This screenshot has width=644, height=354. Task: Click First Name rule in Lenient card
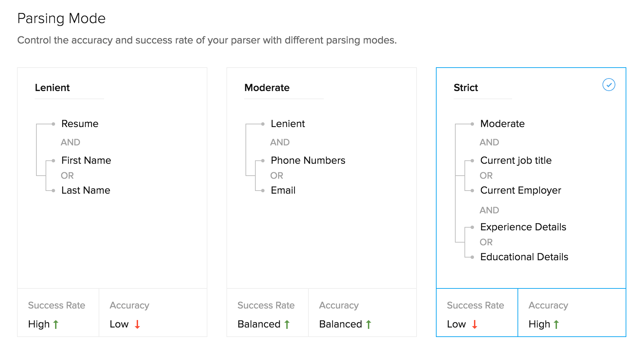click(x=86, y=160)
